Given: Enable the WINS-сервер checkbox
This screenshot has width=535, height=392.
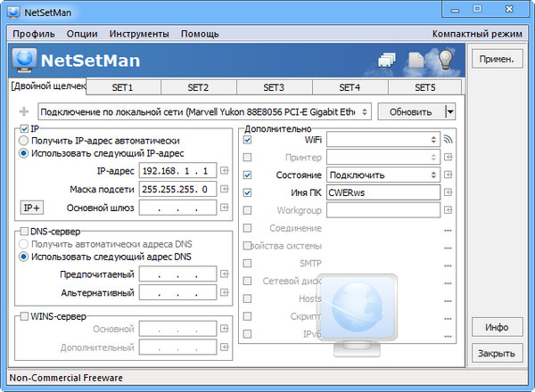Looking at the screenshot, I should (x=23, y=315).
